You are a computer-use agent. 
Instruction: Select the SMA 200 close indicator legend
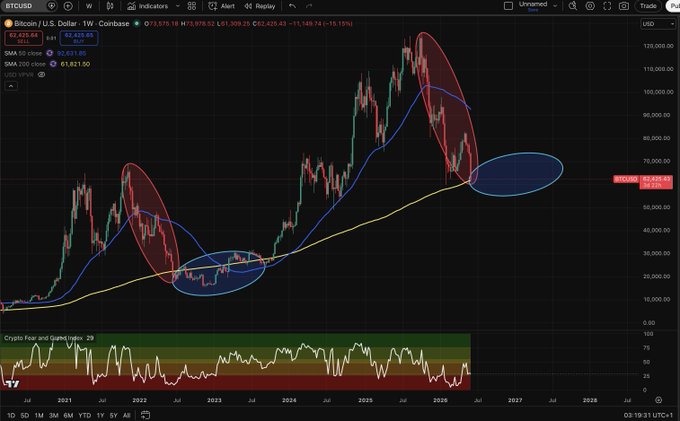click(x=25, y=64)
